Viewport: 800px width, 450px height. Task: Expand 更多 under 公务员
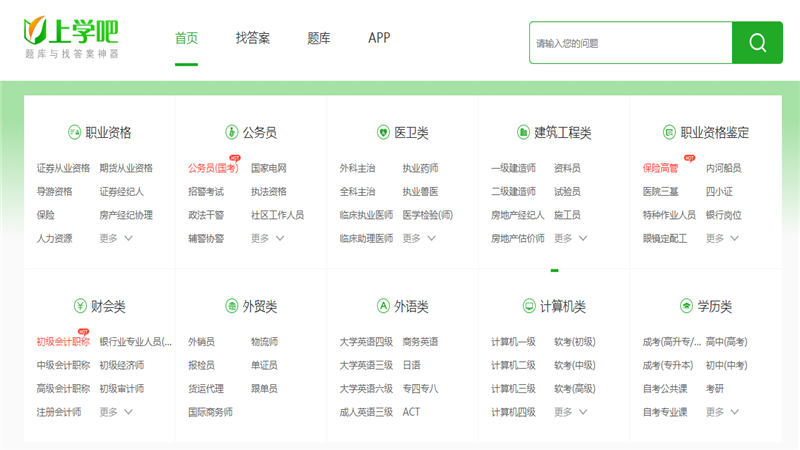click(x=268, y=238)
